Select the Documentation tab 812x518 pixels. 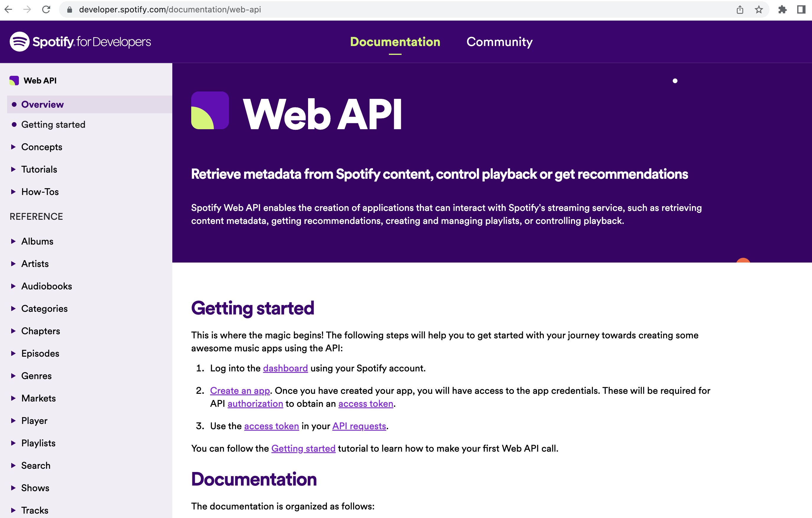click(x=395, y=42)
